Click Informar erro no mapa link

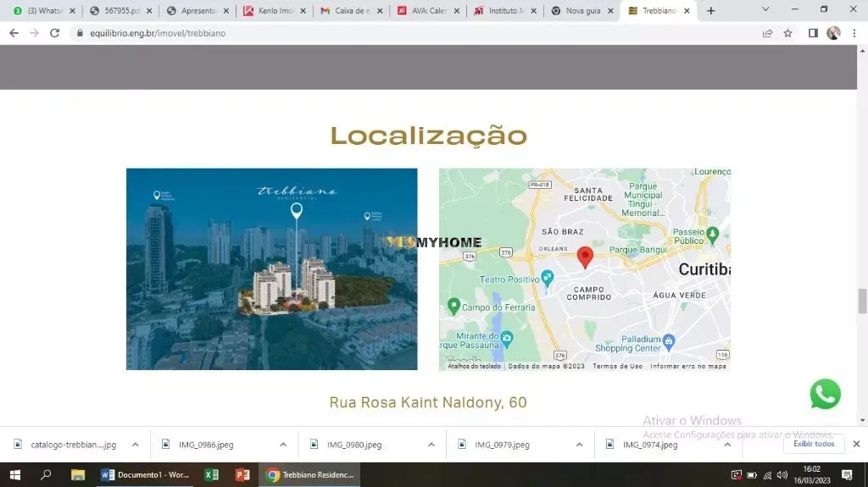click(688, 366)
